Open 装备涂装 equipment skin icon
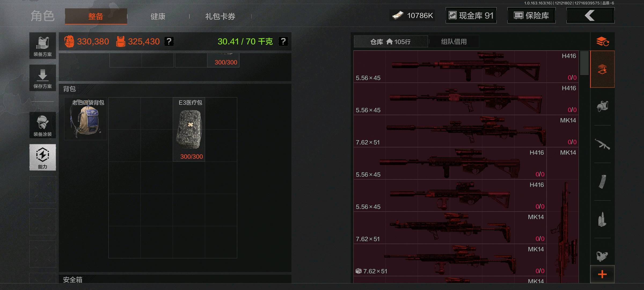644x290 pixels. (43, 125)
